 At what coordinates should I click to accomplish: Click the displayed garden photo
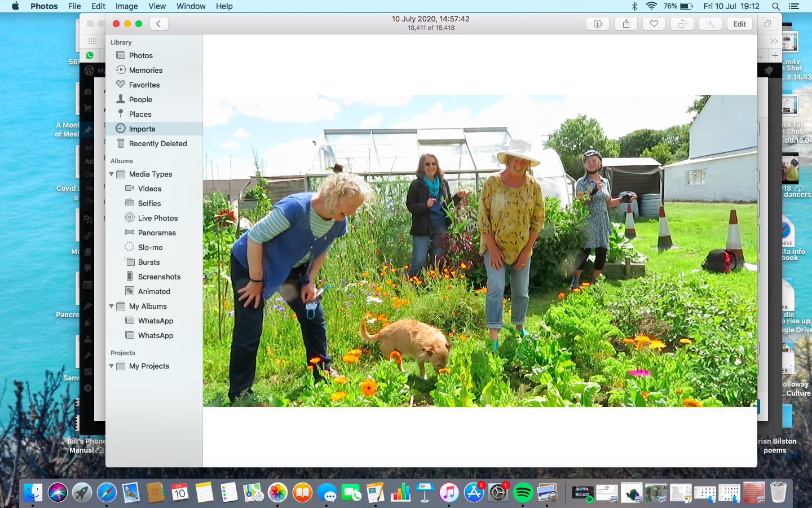click(x=479, y=251)
